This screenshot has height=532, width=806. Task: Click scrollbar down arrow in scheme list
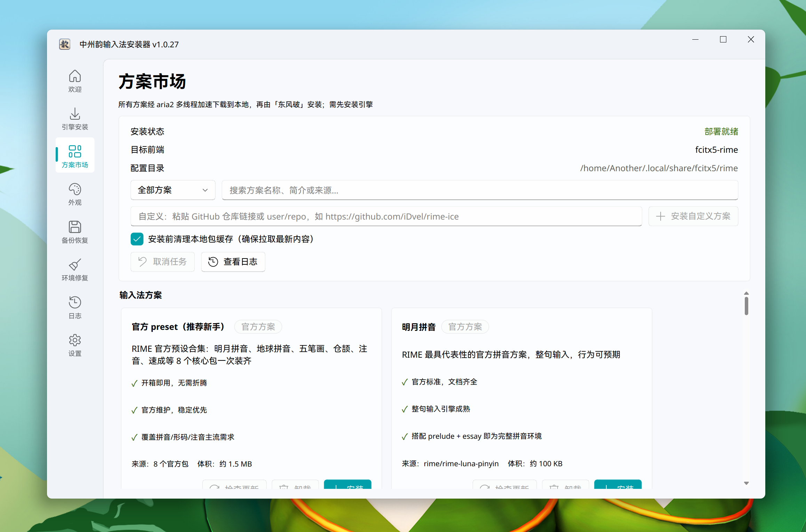click(x=747, y=483)
